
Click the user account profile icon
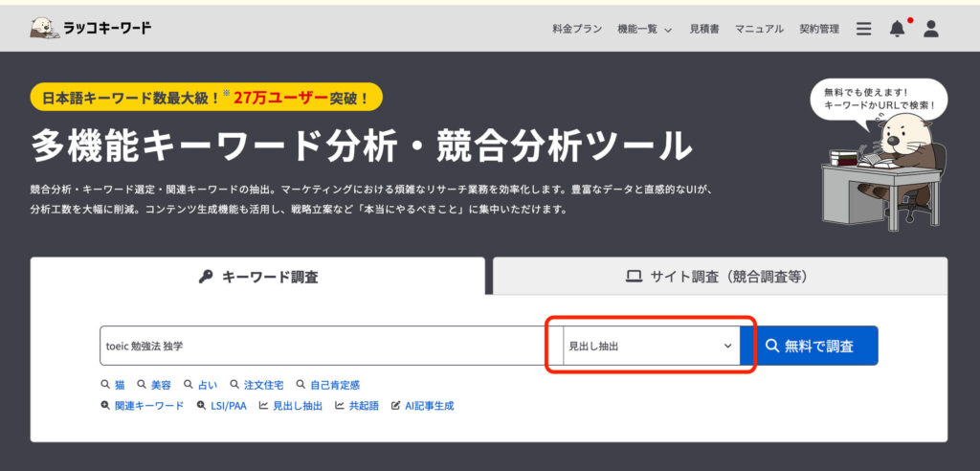pyautogui.click(x=930, y=29)
